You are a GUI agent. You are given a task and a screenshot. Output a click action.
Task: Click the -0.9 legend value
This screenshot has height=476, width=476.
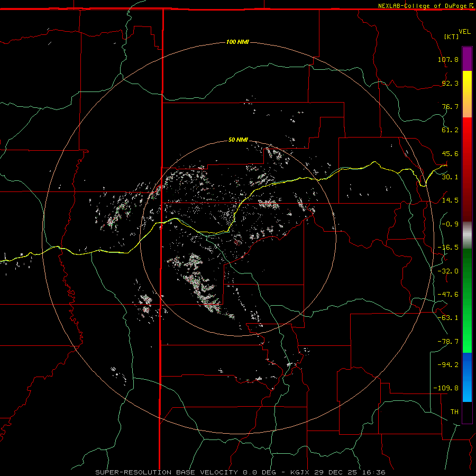click(450, 224)
